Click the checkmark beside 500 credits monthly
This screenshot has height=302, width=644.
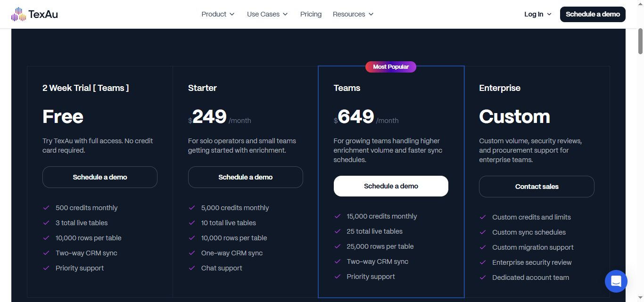[46, 208]
